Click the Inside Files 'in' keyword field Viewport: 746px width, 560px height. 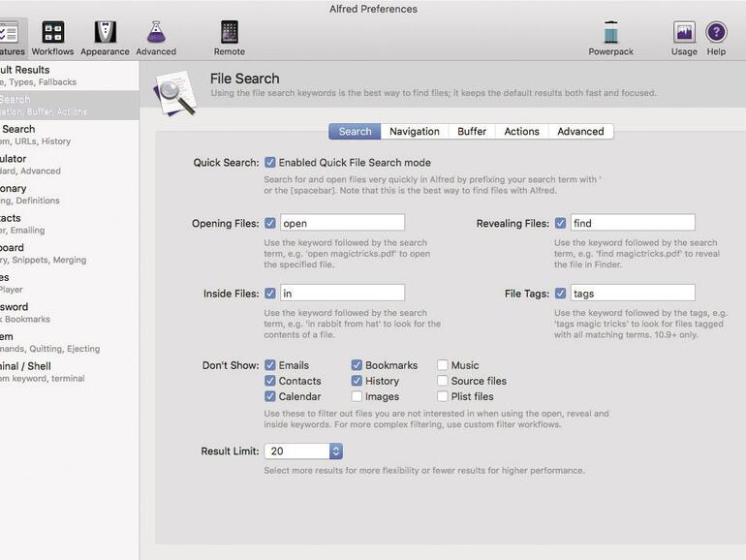click(x=343, y=294)
